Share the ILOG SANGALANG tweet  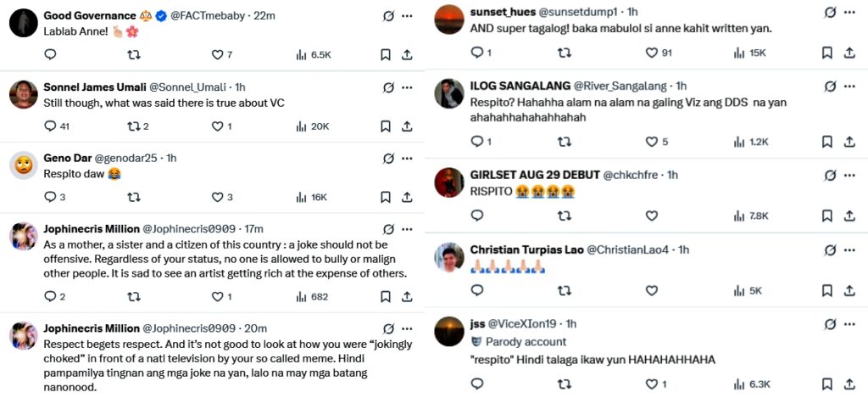coord(849,142)
